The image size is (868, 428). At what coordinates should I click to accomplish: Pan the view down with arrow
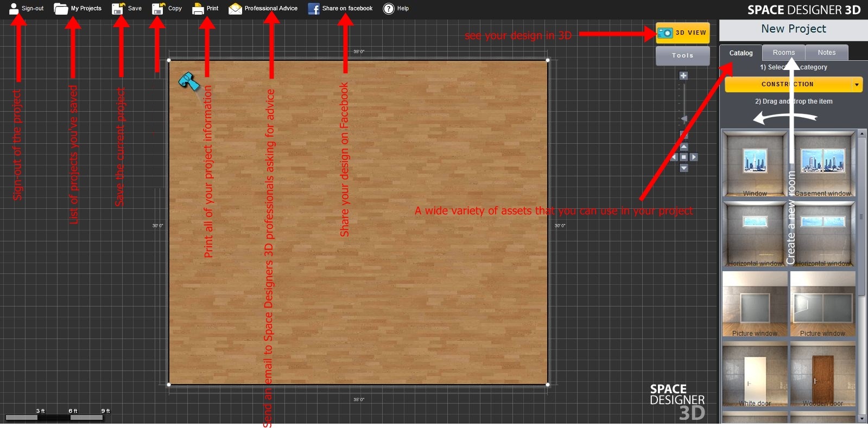(684, 168)
